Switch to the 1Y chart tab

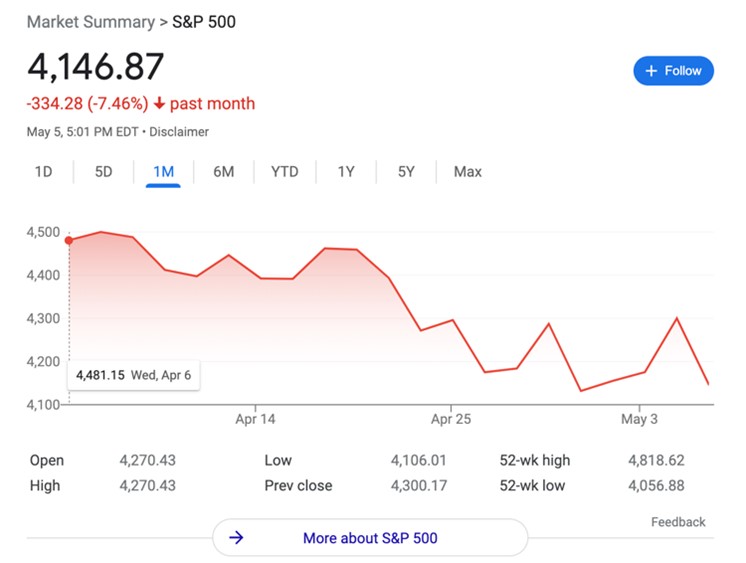[x=346, y=171]
